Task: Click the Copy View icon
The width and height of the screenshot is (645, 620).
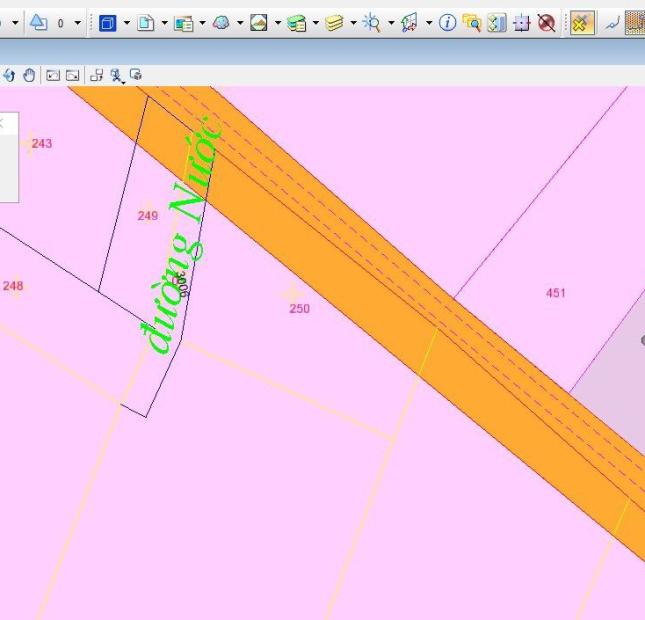Action: [x=96, y=75]
